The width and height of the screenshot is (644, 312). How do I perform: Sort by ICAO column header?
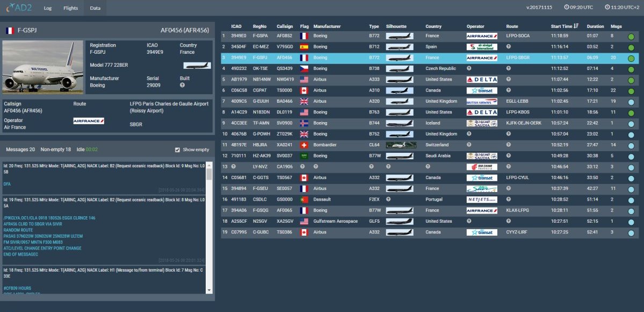tap(236, 26)
